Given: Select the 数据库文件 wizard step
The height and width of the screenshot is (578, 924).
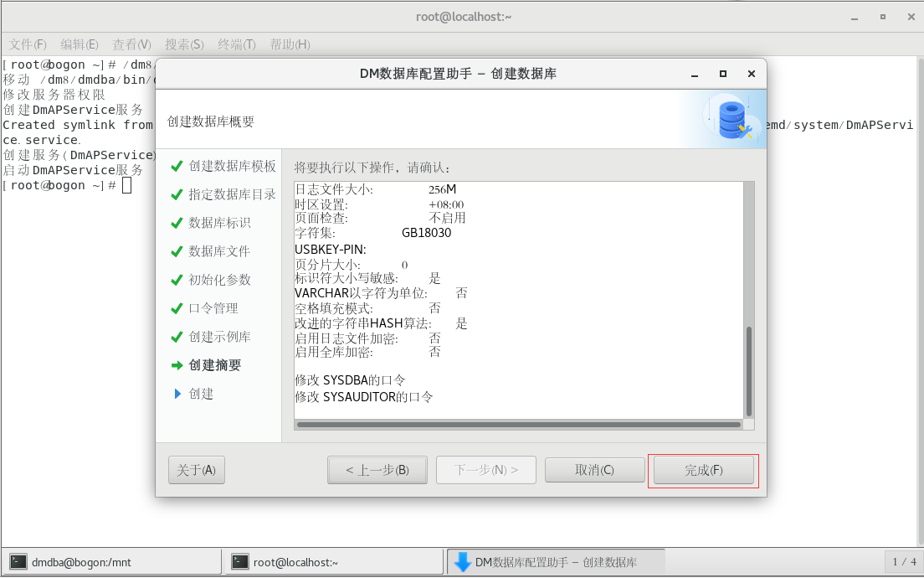Looking at the screenshot, I should point(219,251).
